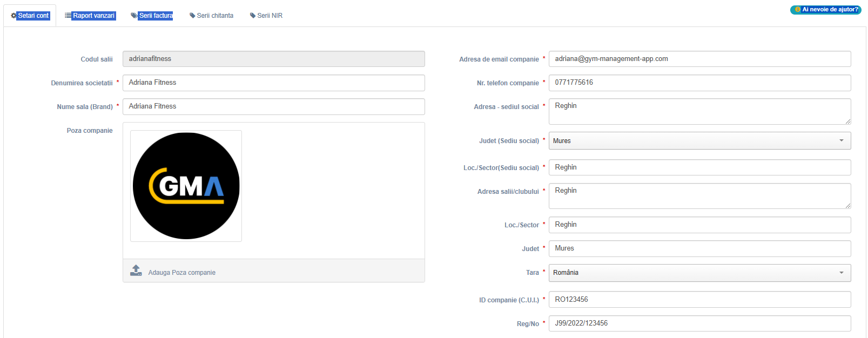Viewport: 868px width, 338px height.
Task: Click the GMA company logo thumbnail
Action: (x=186, y=186)
